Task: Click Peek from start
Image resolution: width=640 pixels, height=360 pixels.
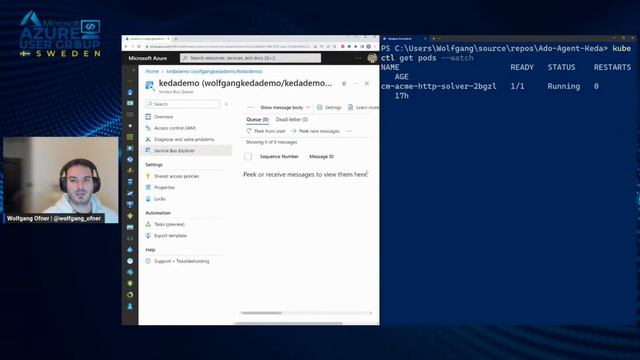Action: coord(266,131)
